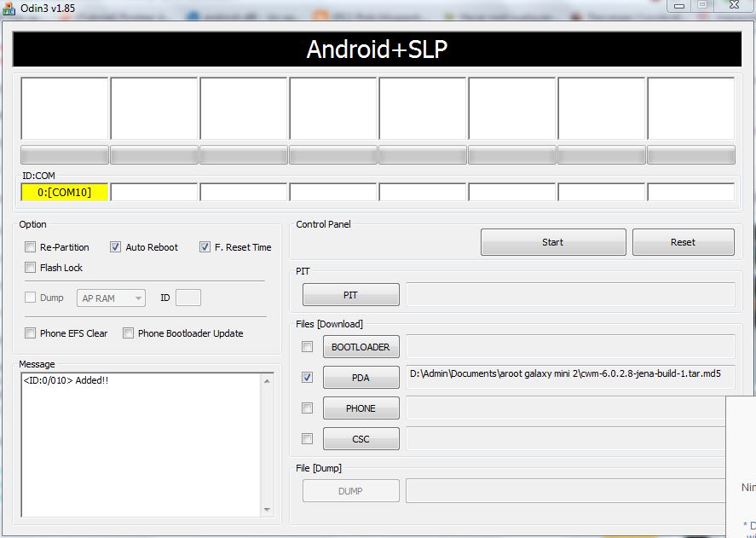
Task: Uncheck F. Reset Time option
Action: (205, 247)
